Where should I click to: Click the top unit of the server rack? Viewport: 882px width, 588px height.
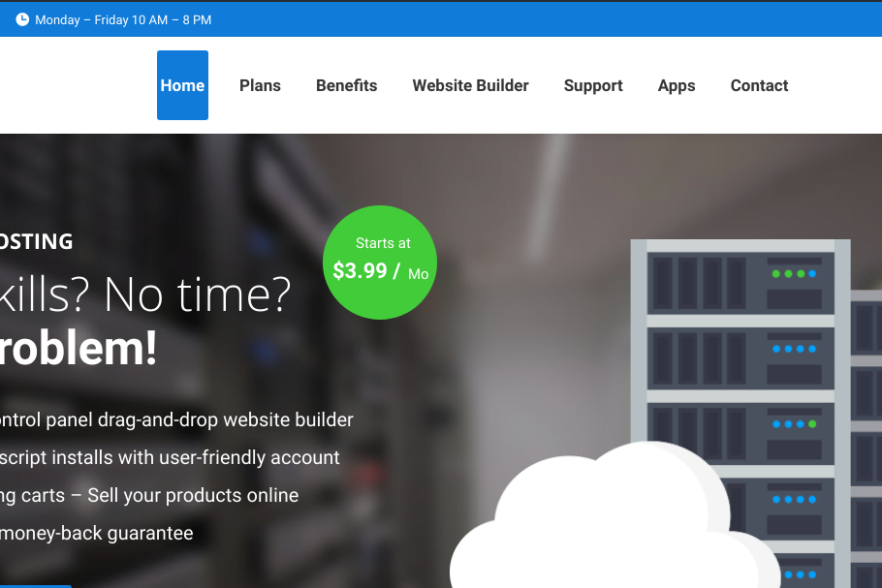coord(740,283)
